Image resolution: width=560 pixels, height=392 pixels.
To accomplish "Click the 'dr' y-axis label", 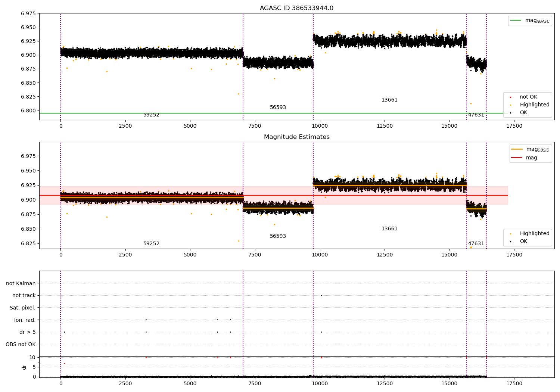I will pos(24,367).
